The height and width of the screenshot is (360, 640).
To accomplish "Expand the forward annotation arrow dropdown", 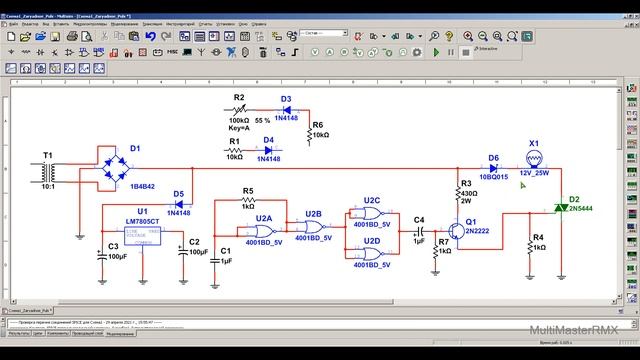I will 420,37.
